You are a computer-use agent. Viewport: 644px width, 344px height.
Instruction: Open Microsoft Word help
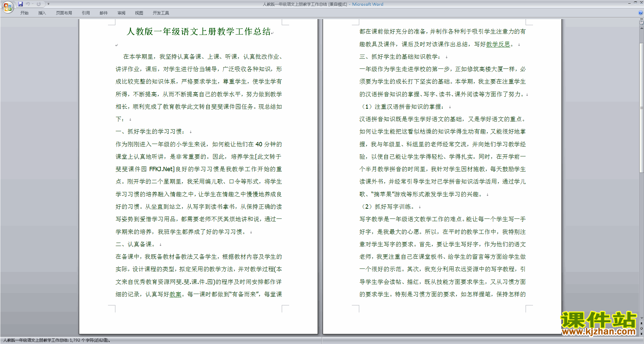[x=641, y=13]
